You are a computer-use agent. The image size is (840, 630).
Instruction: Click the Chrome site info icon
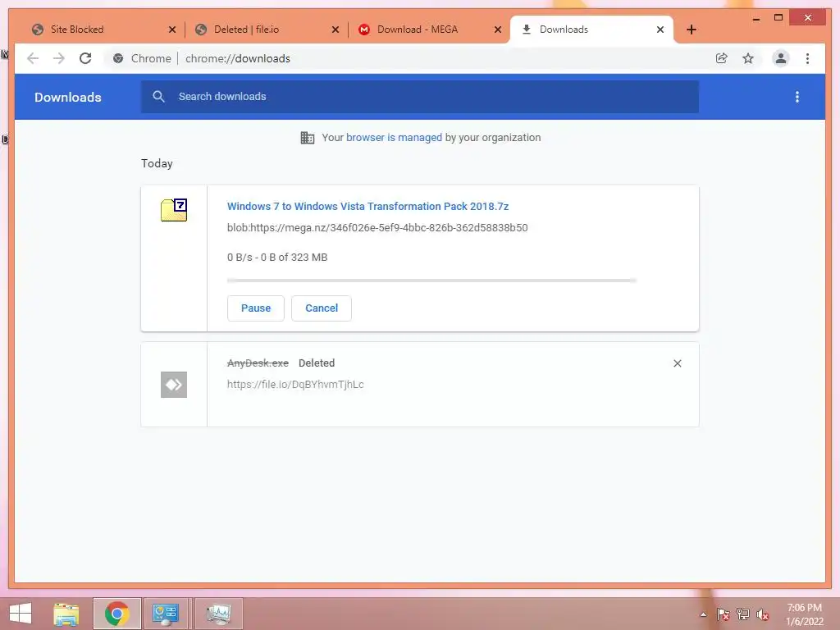[x=118, y=58]
